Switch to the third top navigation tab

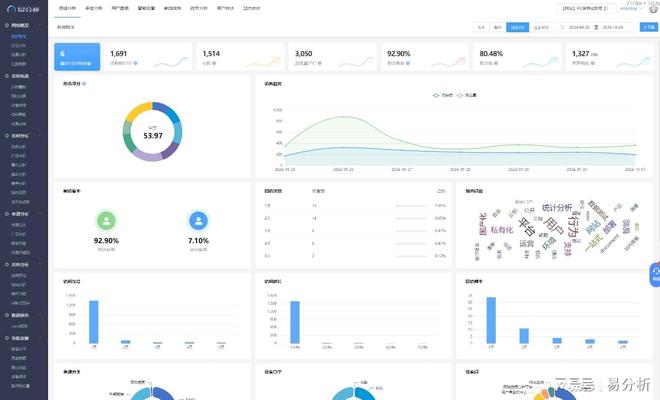pyautogui.click(x=120, y=8)
